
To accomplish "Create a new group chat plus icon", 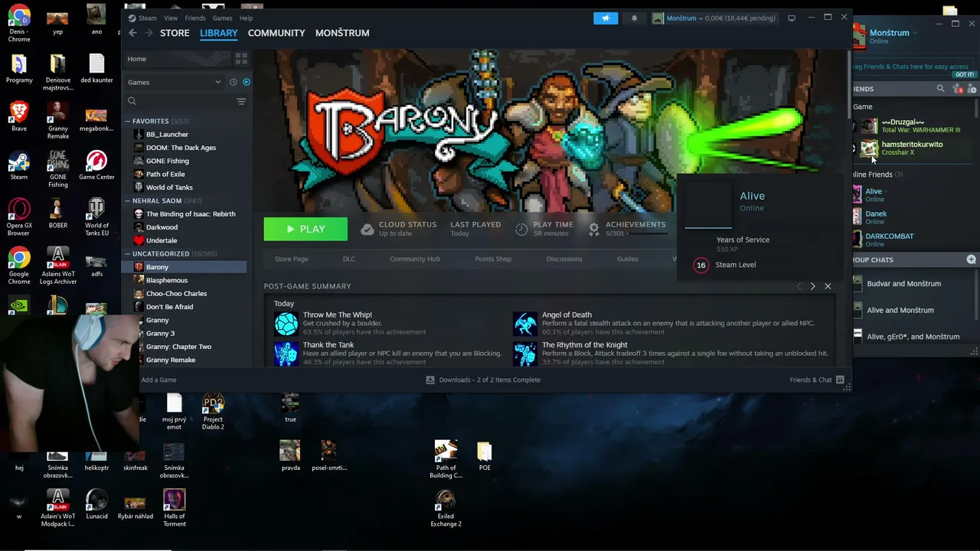I will point(971,260).
